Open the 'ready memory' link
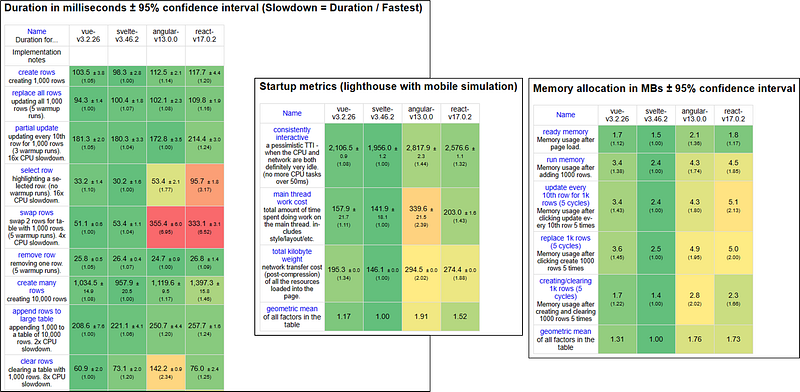 click(565, 132)
